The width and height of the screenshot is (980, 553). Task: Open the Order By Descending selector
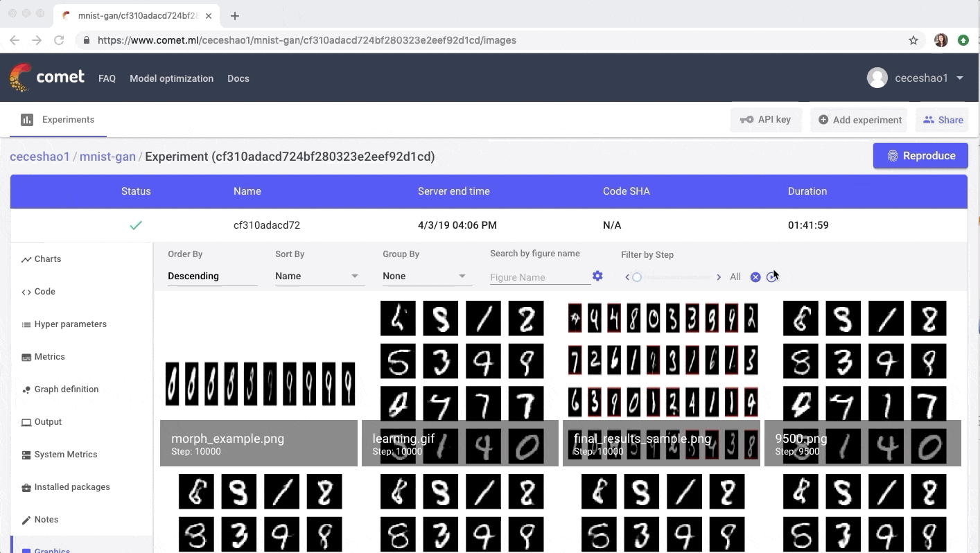point(212,276)
